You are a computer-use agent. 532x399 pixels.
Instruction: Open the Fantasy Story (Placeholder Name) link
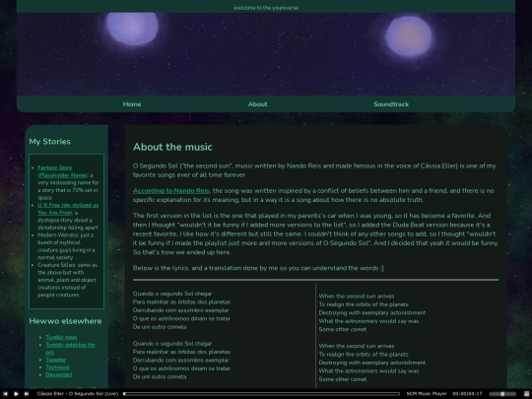(62, 171)
